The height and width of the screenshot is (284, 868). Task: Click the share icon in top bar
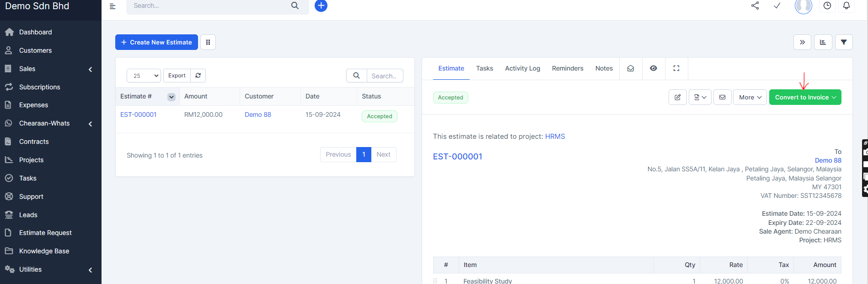[755, 6]
